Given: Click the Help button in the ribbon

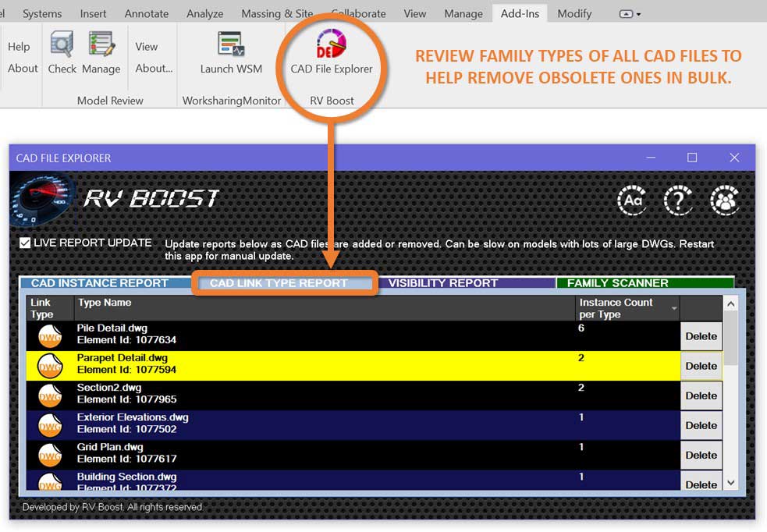Looking at the screenshot, I should pos(19,47).
